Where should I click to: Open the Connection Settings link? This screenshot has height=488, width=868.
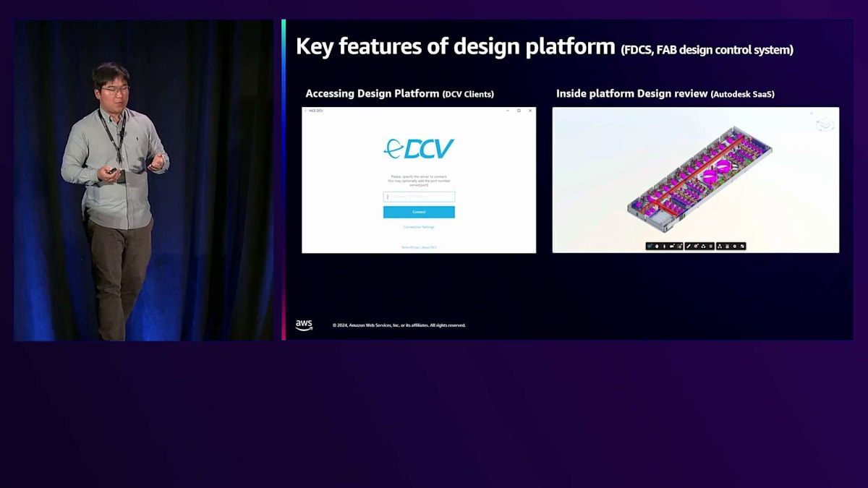[x=419, y=227]
